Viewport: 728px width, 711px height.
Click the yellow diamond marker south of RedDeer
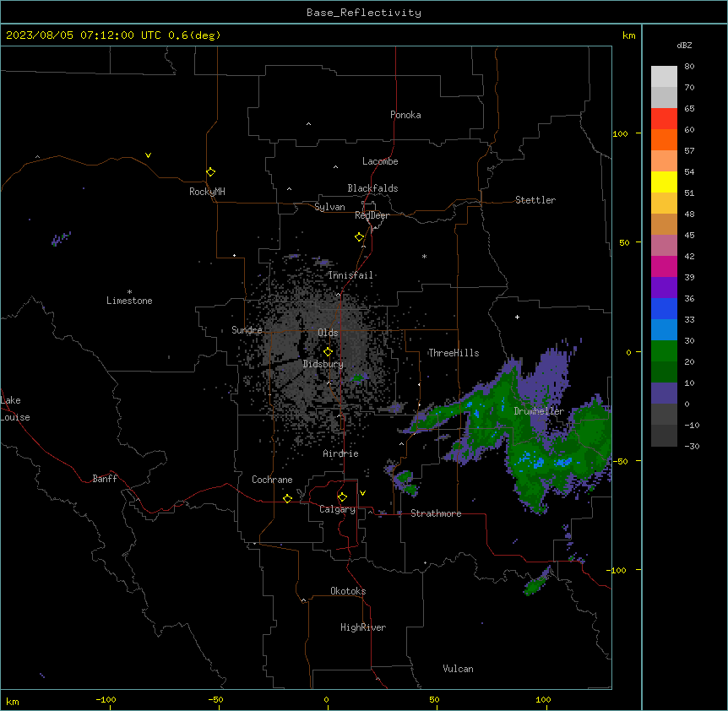[359, 237]
